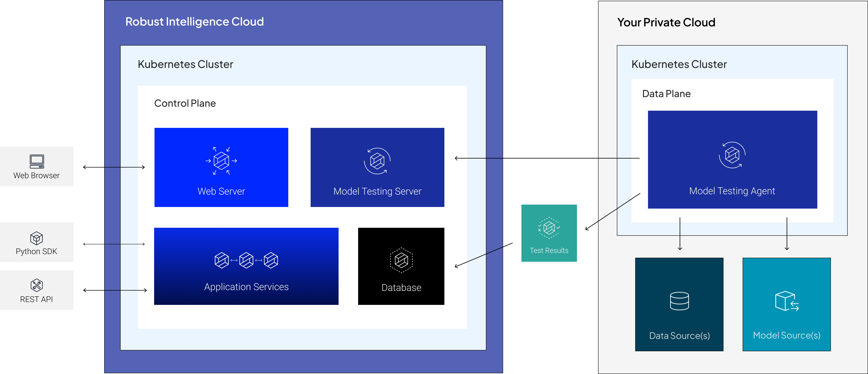
Task: Click the Data Source(s) cylinder icon
Action: pyautogui.click(x=679, y=301)
